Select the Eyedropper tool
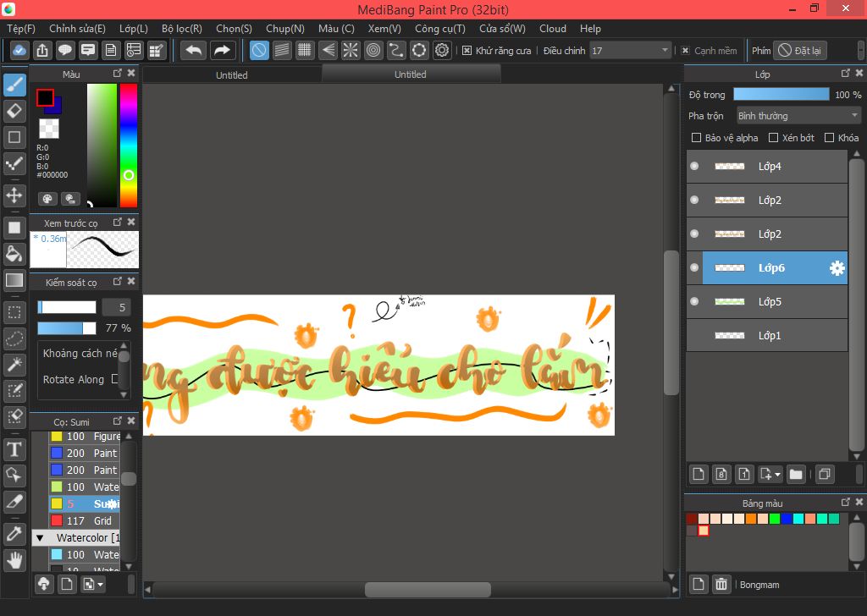This screenshot has height=616, width=867. coord(14,534)
